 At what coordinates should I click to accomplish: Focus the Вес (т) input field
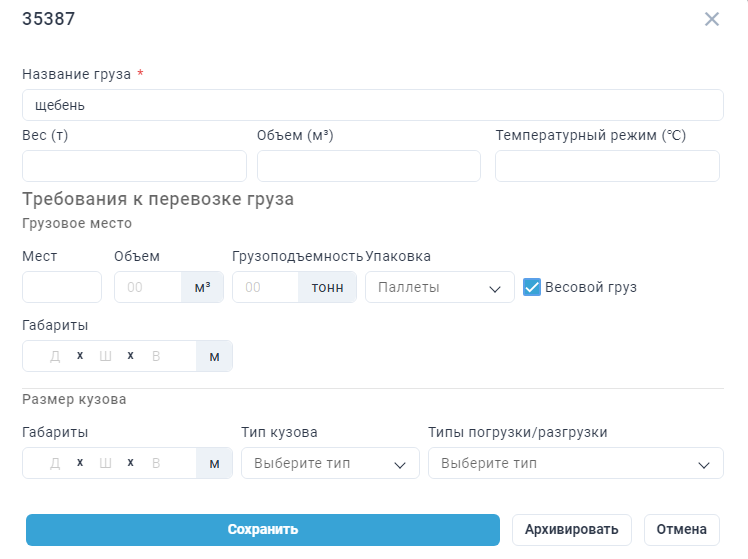pyautogui.click(x=134, y=166)
